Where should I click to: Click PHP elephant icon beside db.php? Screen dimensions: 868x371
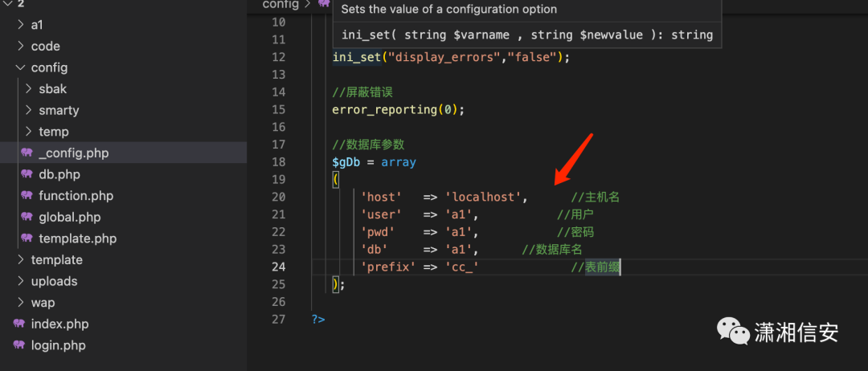coord(27,174)
